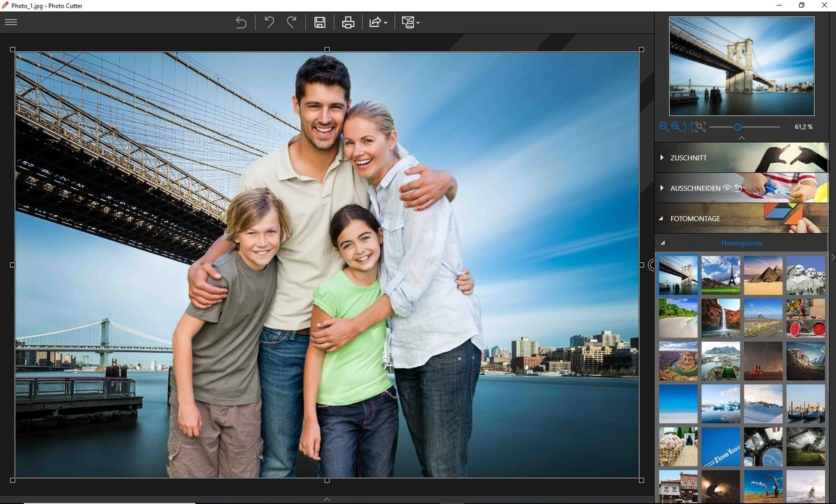The image size is (836, 504).
Task: Undo the last edit
Action: 269,22
